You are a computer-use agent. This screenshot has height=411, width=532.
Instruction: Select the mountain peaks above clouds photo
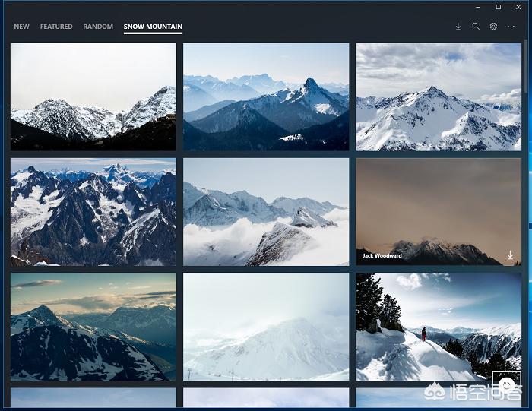[266, 211]
